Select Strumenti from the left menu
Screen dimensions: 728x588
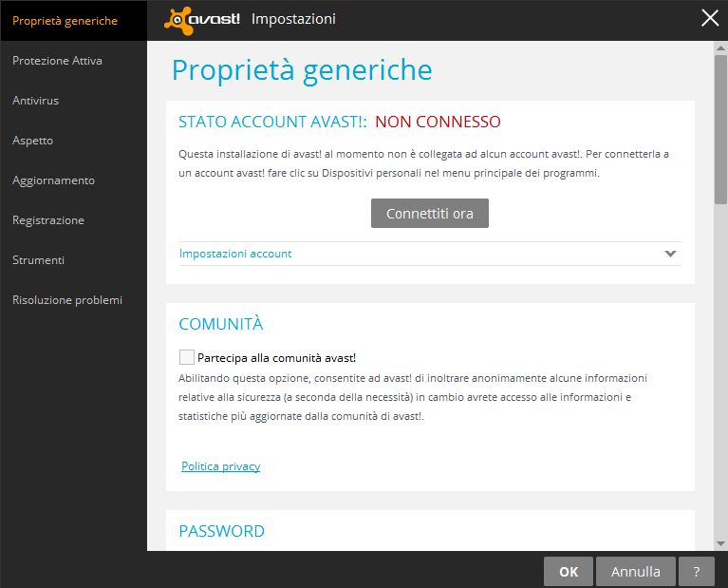tap(38, 260)
